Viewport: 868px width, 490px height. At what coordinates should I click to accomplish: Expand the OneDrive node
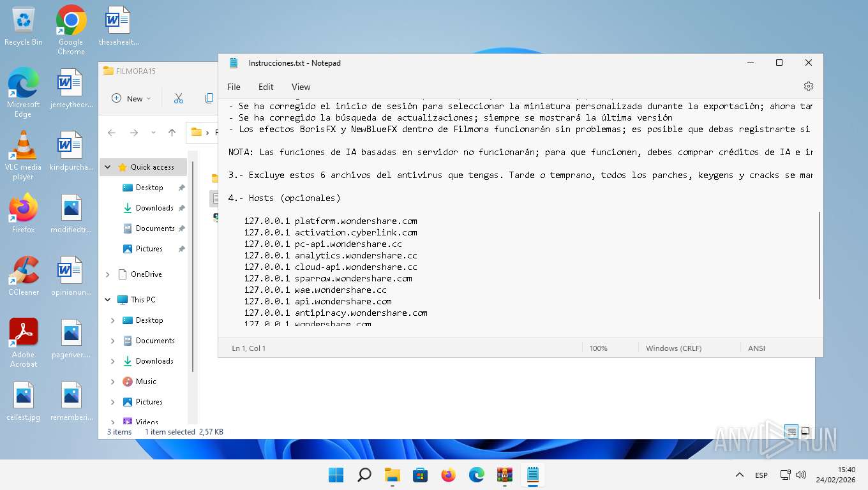coord(108,274)
